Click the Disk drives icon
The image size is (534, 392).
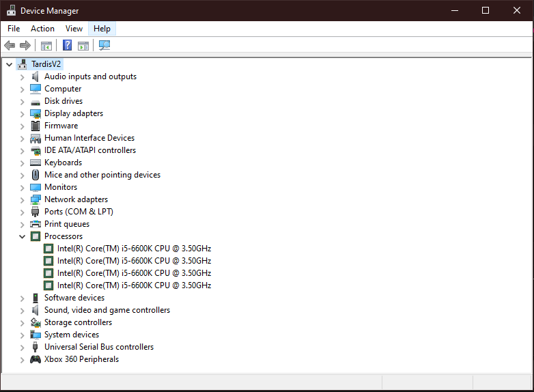(x=35, y=102)
